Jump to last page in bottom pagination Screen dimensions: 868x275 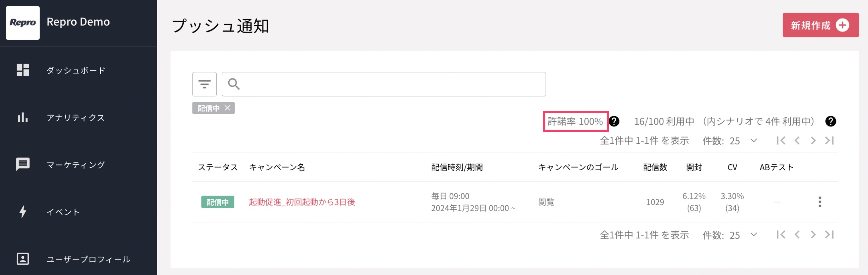829,235
